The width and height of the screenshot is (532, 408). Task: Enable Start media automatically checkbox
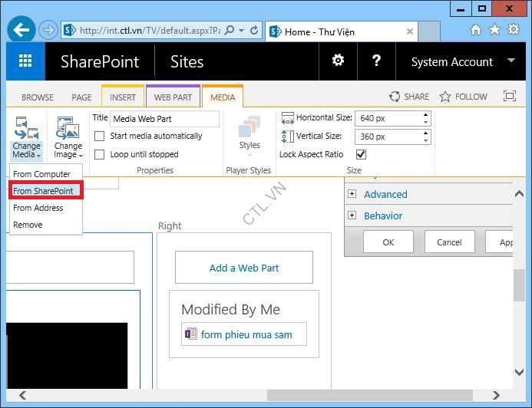[99, 136]
